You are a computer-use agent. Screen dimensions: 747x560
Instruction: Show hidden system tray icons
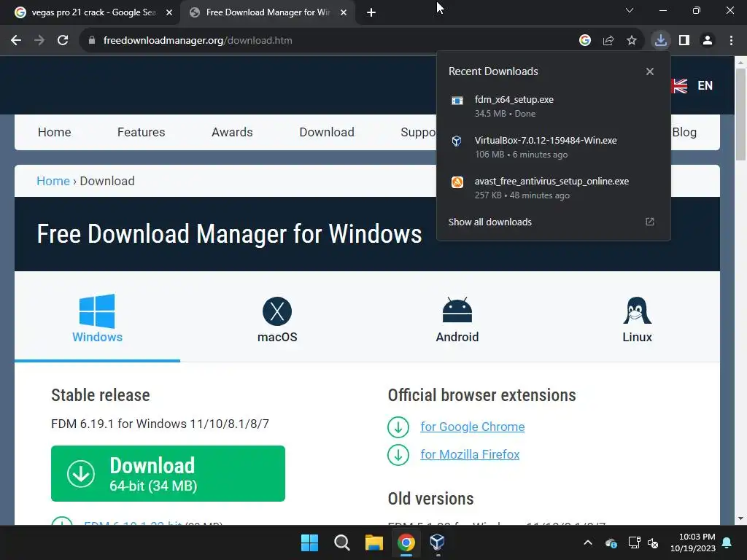point(588,542)
